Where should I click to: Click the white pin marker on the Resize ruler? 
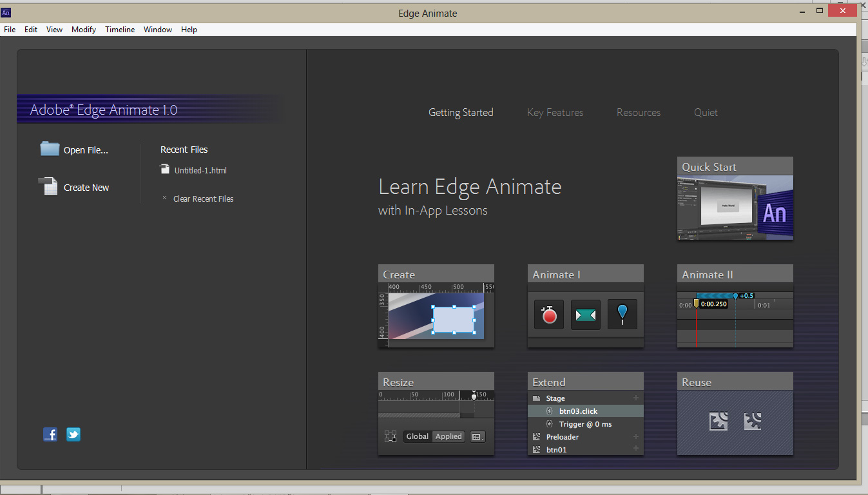pos(474,396)
